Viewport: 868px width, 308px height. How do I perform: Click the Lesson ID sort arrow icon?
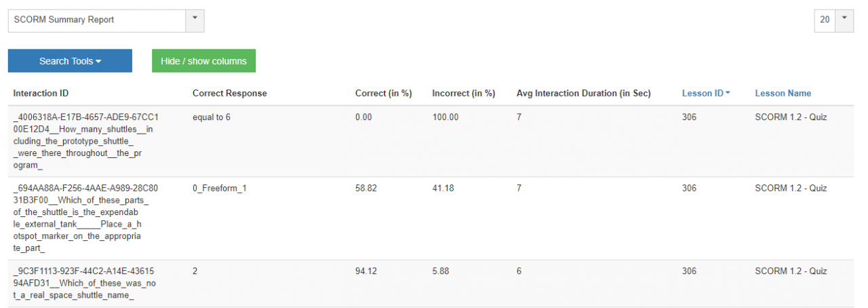[728, 94]
